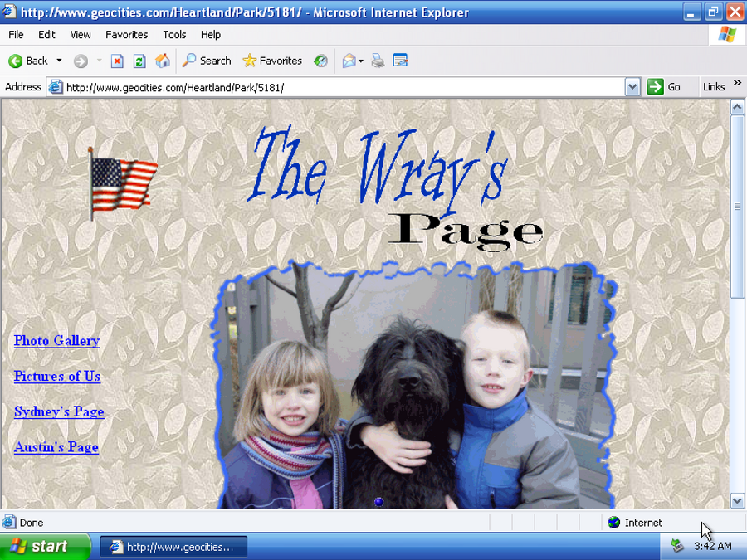Image resolution: width=747 pixels, height=560 pixels.
Task: Open the Pictures of Us link
Action: (57, 376)
